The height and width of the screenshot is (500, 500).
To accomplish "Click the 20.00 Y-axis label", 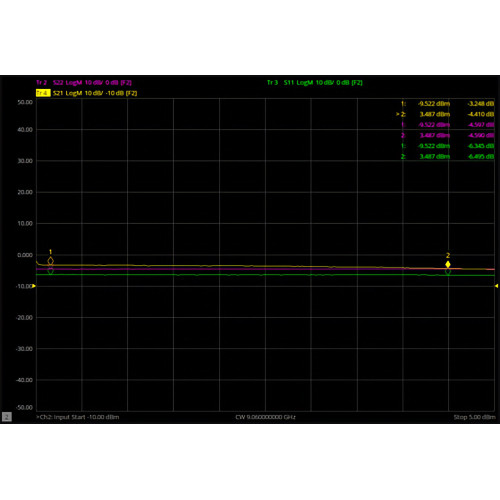I will [25, 192].
